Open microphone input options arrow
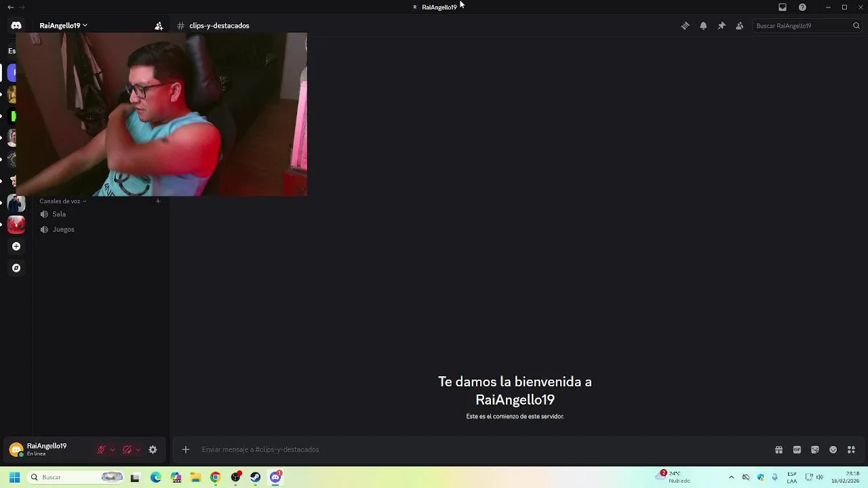 tap(113, 449)
